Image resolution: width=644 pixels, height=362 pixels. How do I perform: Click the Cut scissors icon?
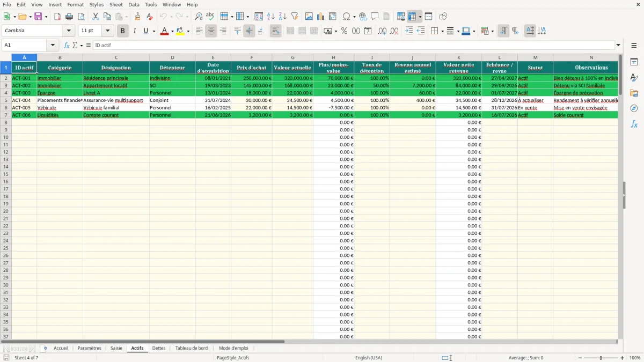tap(96, 17)
